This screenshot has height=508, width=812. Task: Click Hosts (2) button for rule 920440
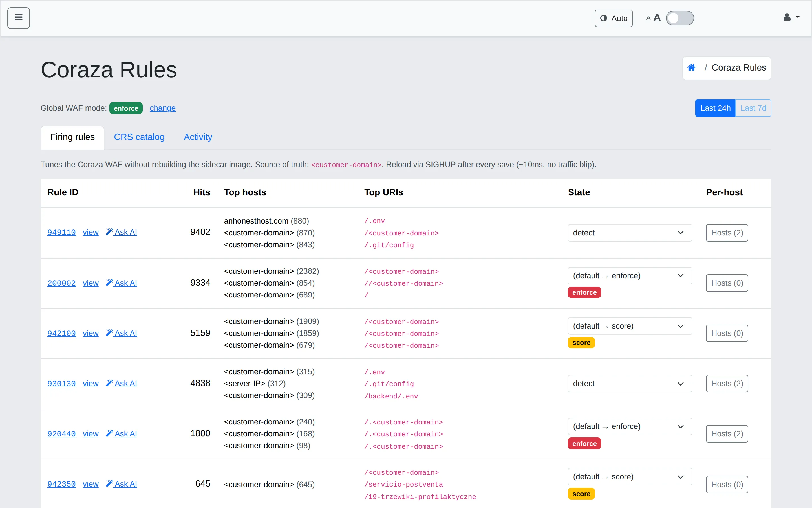(x=727, y=434)
